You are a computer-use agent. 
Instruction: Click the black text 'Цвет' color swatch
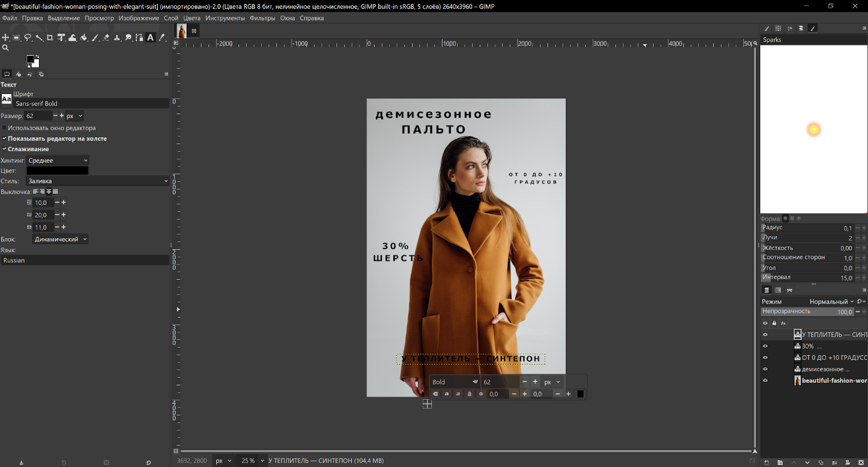pyautogui.click(x=58, y=171)
